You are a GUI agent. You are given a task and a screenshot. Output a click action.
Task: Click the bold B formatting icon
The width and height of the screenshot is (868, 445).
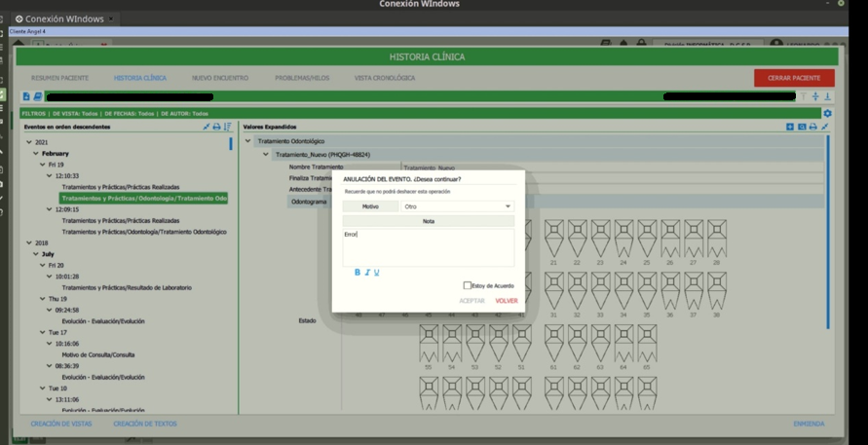[358, 273]
